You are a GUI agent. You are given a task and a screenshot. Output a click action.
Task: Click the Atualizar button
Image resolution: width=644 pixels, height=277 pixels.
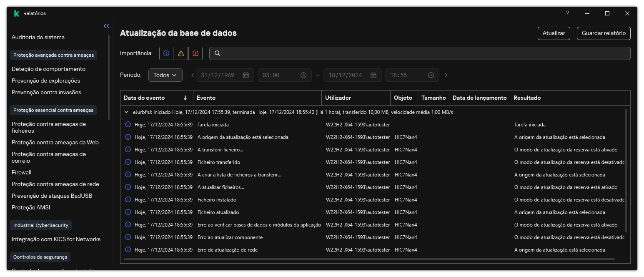tap(554, 33)
